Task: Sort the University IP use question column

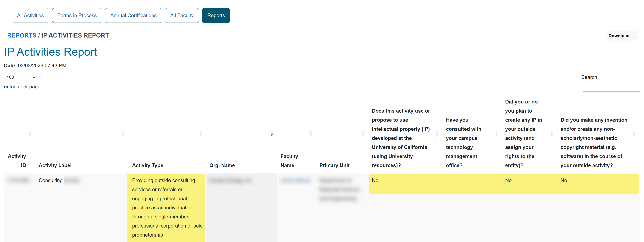Action: pos(437,134)
